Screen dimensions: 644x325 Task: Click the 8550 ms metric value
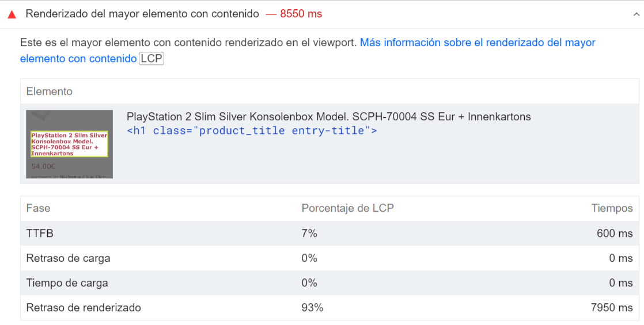(x=301, y=14)
